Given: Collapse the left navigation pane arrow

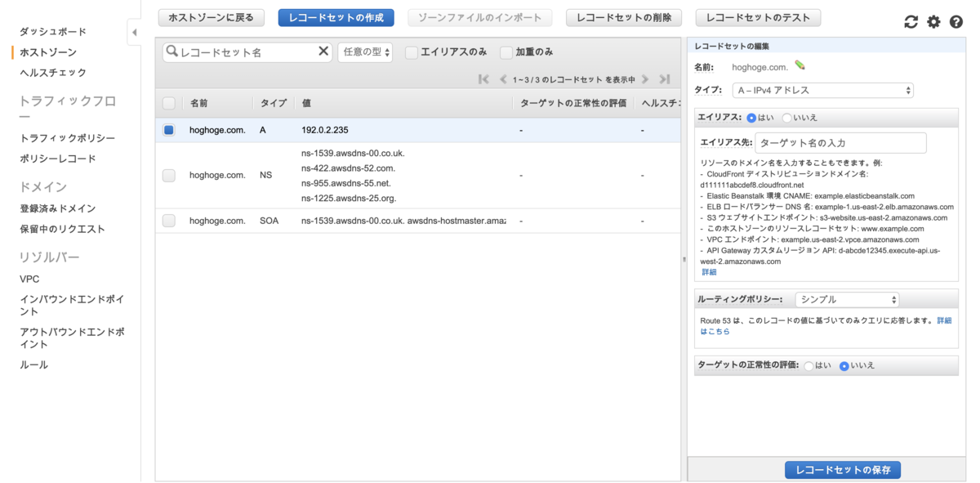Looking at the screenshot, I should [x=134, y=33].
